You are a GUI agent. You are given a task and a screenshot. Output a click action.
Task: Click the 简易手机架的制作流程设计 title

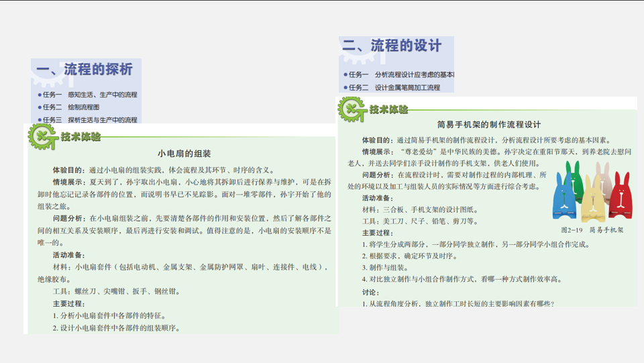(x=488, y=125)
